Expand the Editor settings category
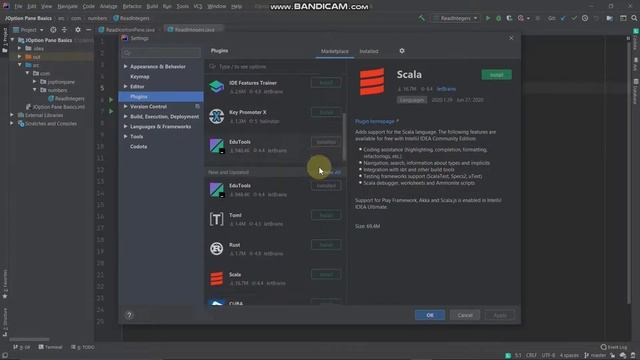 tap(125, 86)
